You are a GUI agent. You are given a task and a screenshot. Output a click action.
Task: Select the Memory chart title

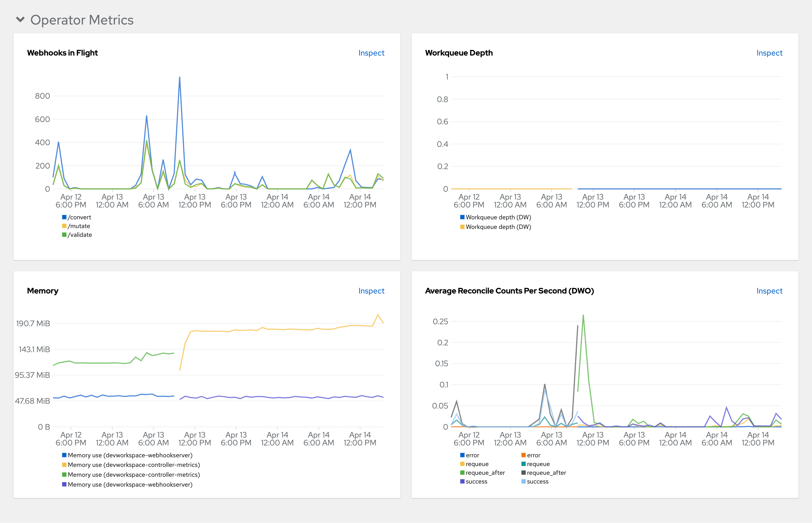(43, 291)
